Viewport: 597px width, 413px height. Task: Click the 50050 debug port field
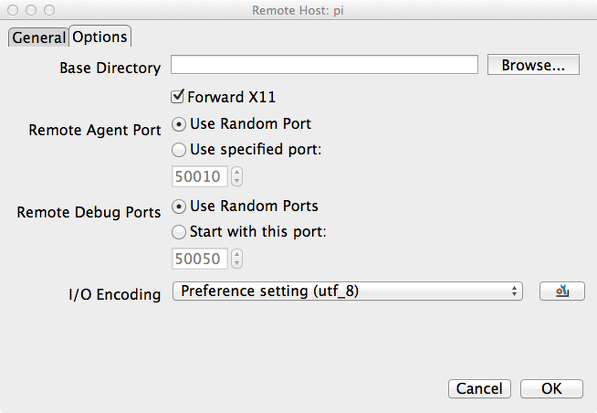coord(200,258)
